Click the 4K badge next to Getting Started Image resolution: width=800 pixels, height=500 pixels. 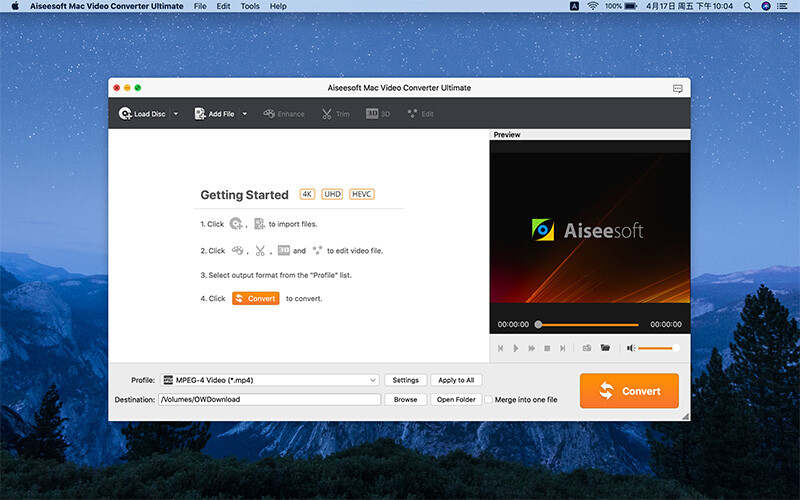[x=307, y=194]
